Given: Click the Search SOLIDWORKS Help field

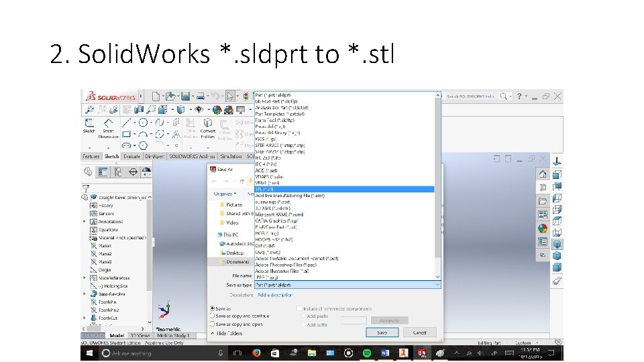Looking at the screenshot, I should click(471, 97).
